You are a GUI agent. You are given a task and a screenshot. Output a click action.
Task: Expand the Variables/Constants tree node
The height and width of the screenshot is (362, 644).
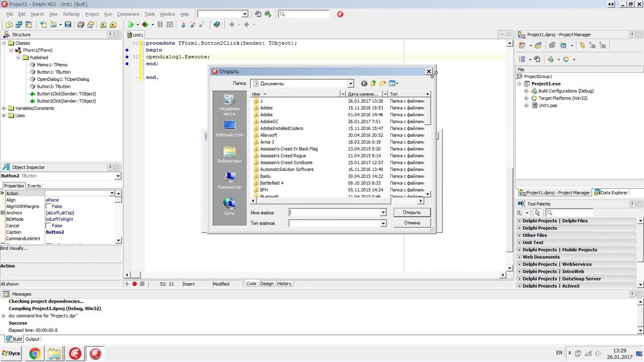[x=4, y=108]
